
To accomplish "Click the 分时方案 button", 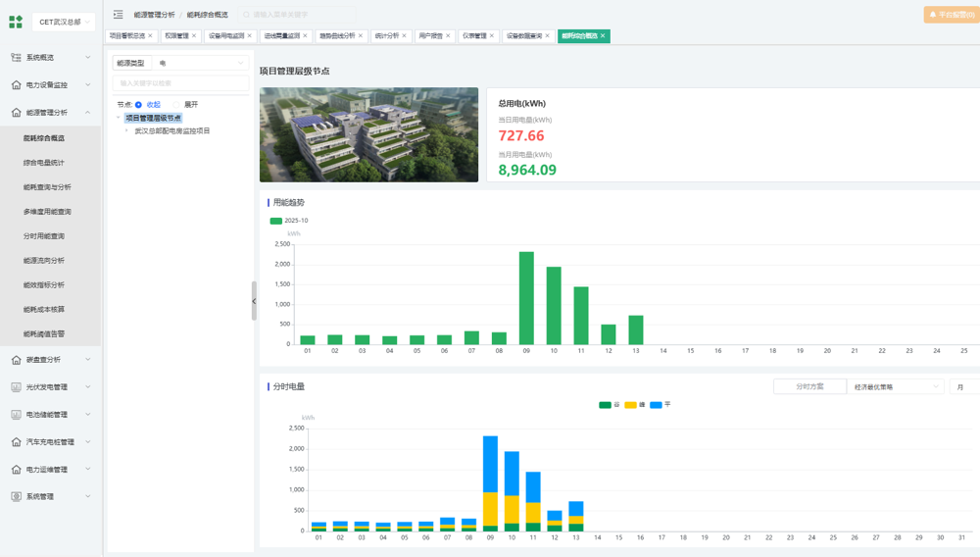I will (x=809, y=387).
